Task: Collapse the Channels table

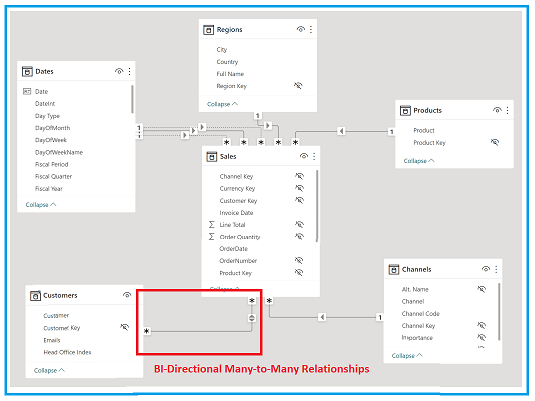Action: coord(407,356)
